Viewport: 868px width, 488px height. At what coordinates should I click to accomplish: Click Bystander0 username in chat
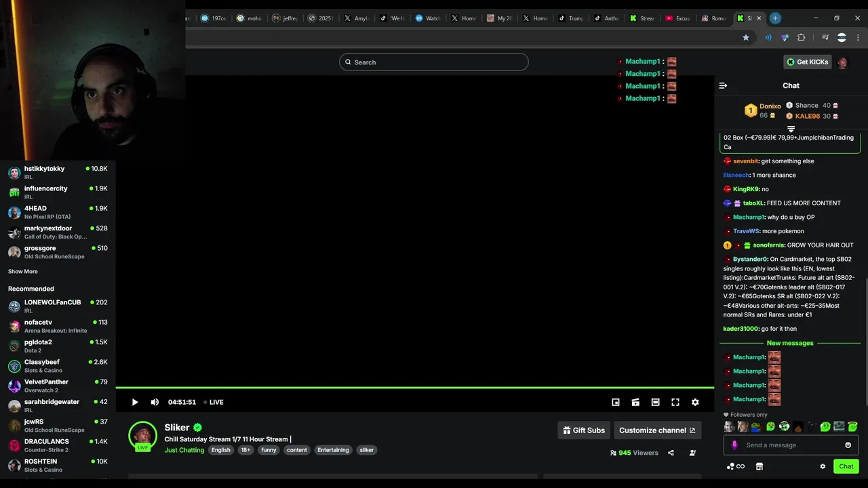pos(750,259)
